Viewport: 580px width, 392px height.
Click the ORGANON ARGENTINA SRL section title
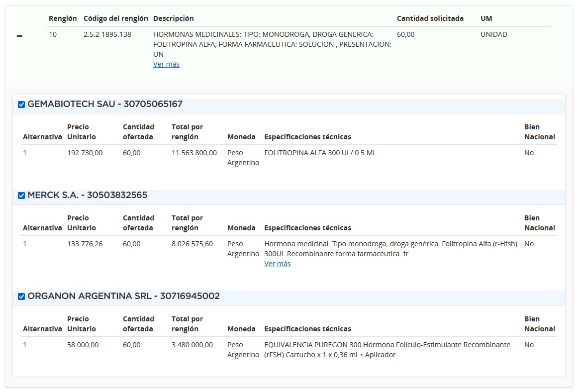(123, 296)
